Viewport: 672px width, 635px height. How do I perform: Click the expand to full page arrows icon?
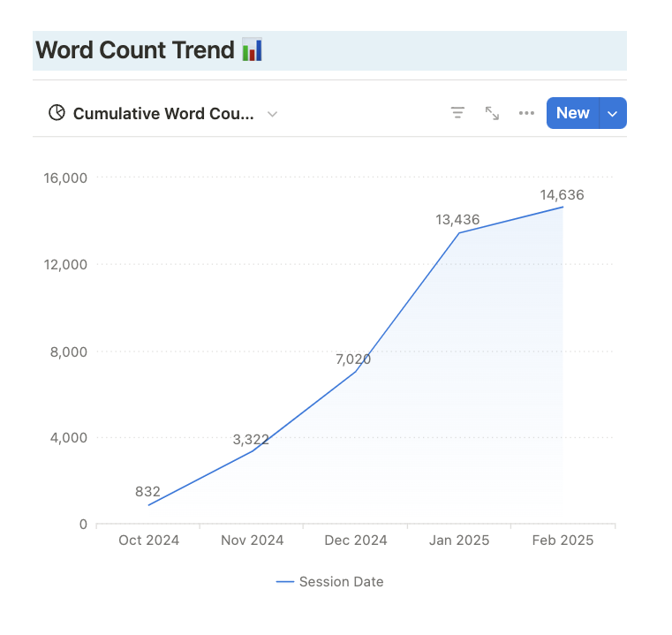tap(492, 113)
